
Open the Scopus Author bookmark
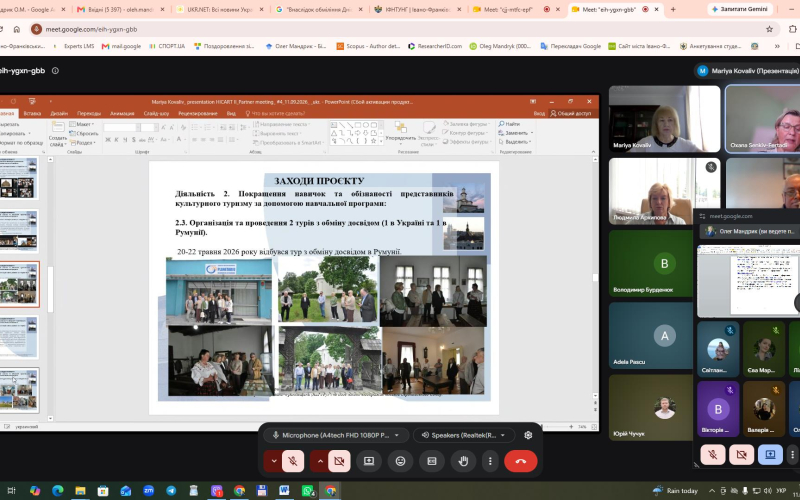368,46
